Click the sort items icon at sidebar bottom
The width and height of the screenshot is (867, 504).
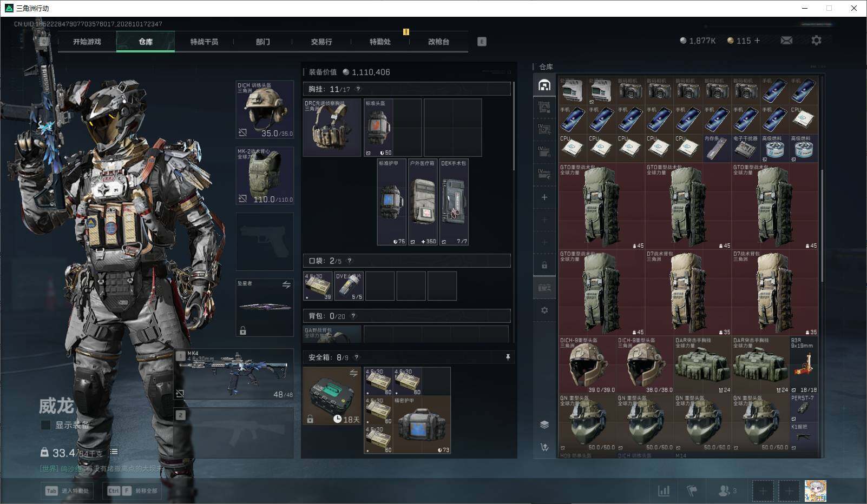(x=544, y=447)
